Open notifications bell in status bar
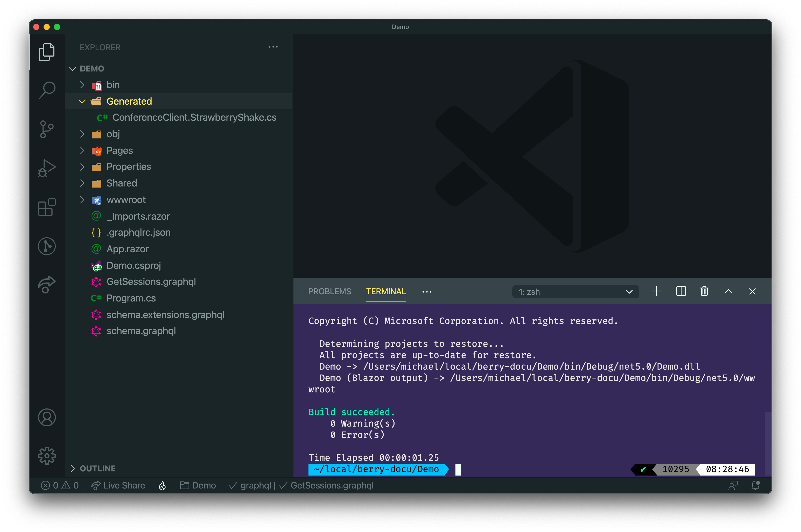Viewport: 801px width, 532px height. click(x=755, y=486)
